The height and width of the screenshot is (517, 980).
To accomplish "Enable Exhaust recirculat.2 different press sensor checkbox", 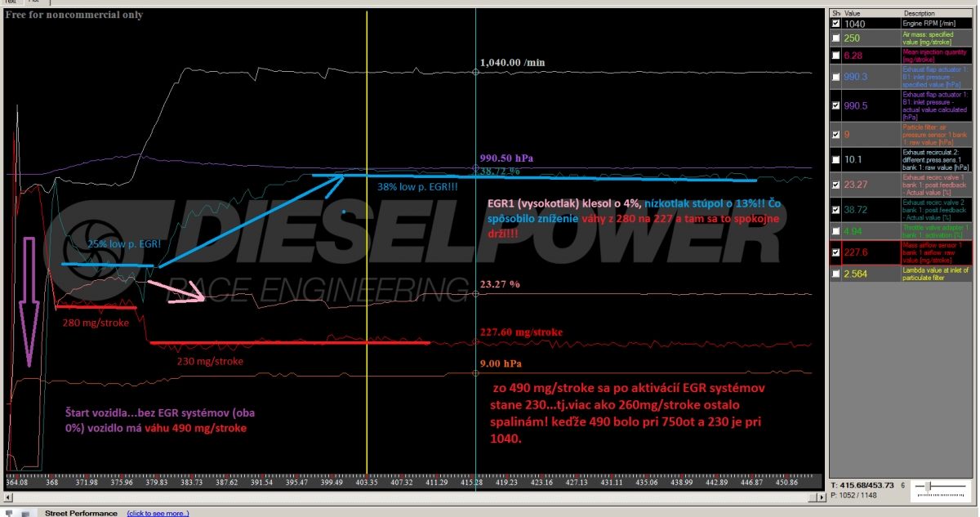I will [835, 159].
